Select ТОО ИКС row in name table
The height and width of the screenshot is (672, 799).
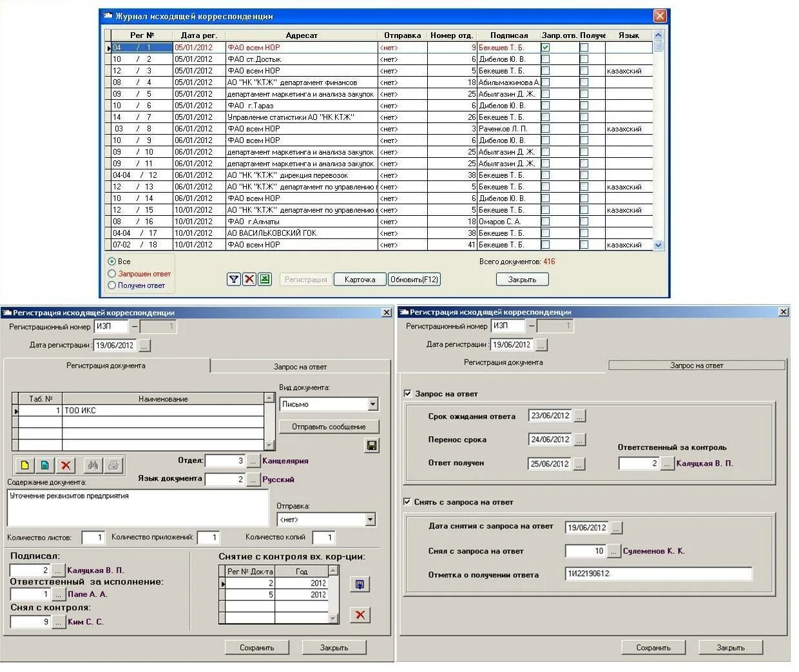(139, 410)
